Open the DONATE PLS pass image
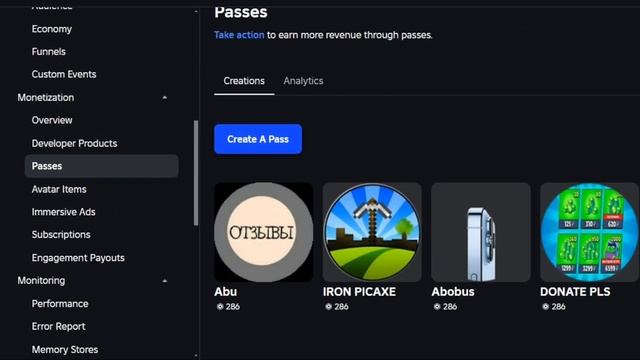The width and height of the screenshot is (640, 360). pos(589,232)
